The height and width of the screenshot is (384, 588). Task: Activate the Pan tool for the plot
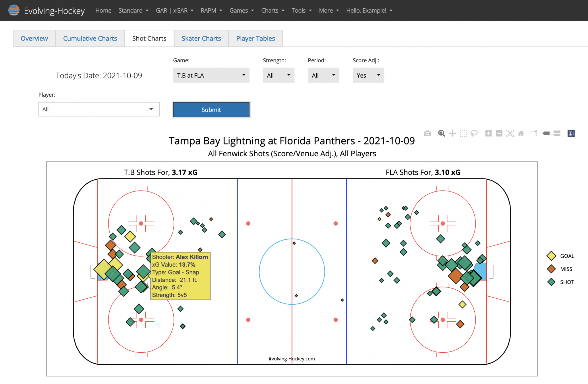[x=452, y=133]
